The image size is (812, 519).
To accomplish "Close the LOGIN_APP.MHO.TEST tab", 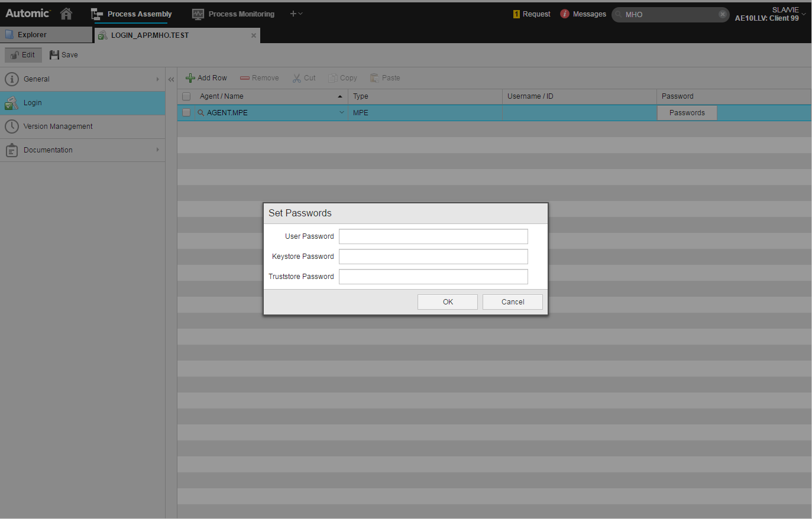I will [254, 35].
